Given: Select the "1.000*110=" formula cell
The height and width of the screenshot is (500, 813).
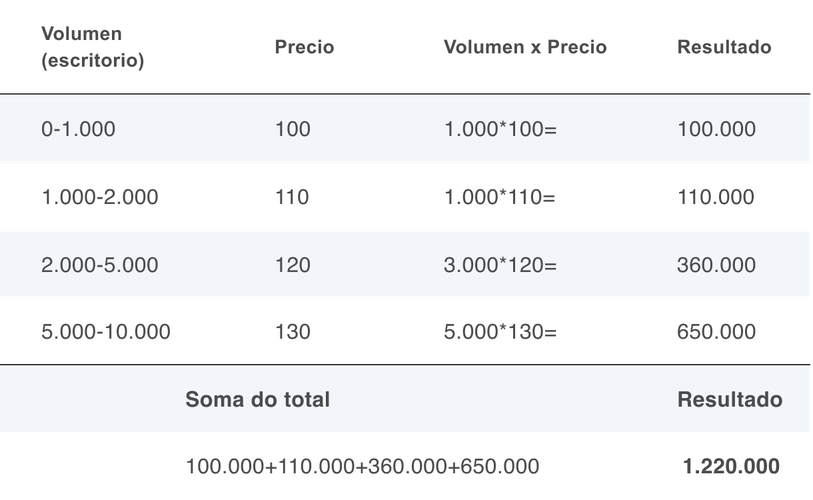Looking at the screenshot, I should click(500, 197).
